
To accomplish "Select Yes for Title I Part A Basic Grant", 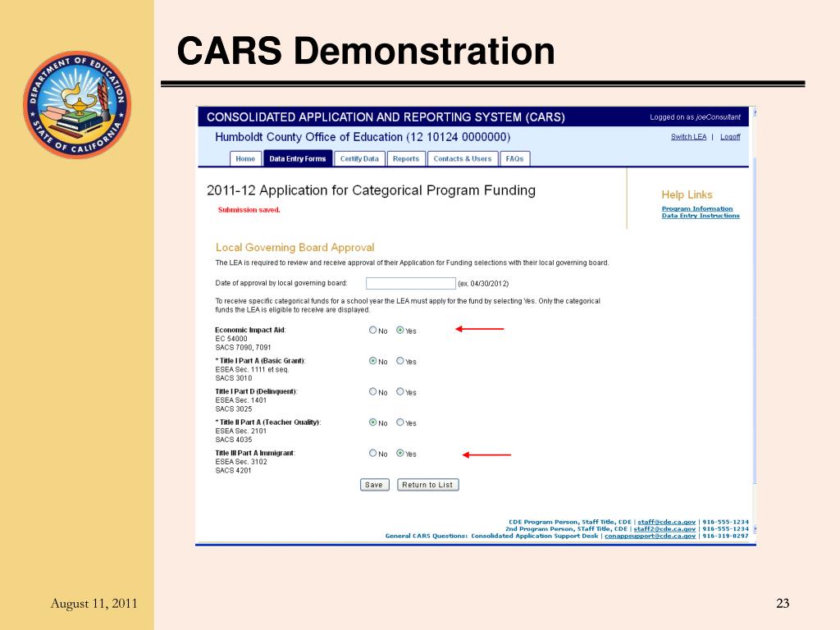I will [400, 361].
